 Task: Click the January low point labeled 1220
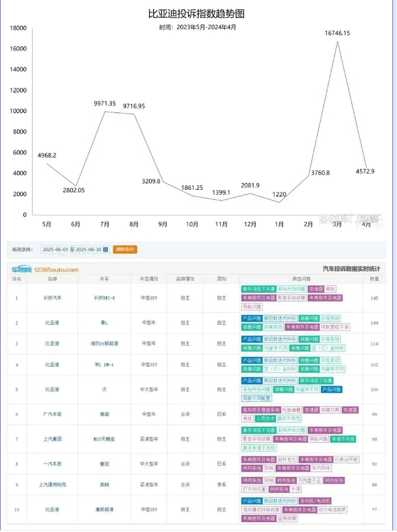[x=279, y=202]
